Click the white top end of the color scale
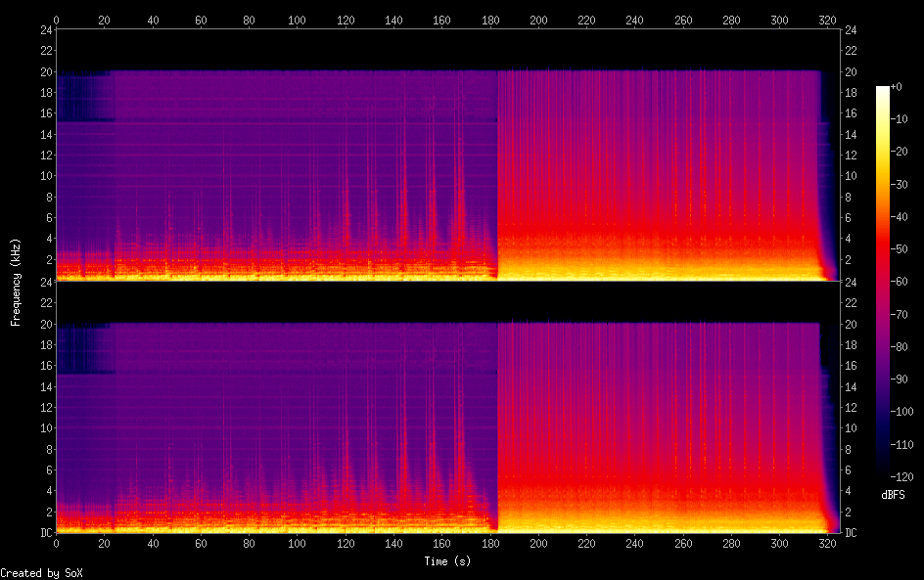Viewport: 924px width, 580px height. [883, 90]
